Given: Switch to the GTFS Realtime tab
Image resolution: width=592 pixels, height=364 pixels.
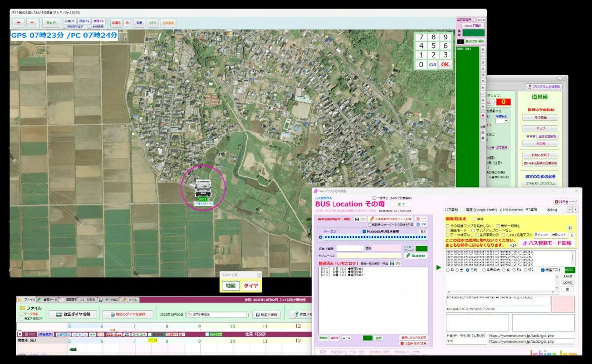Looking at the screenshot, I should tap(511, 210).
